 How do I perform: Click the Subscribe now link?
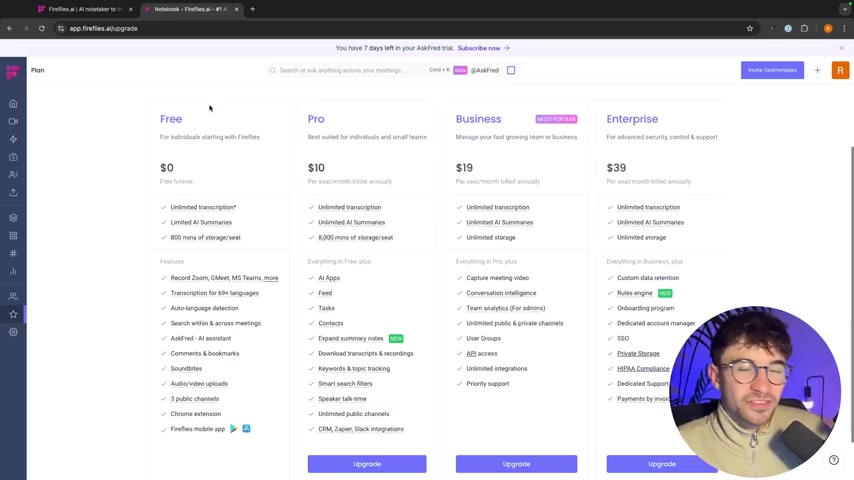(483, 48)
